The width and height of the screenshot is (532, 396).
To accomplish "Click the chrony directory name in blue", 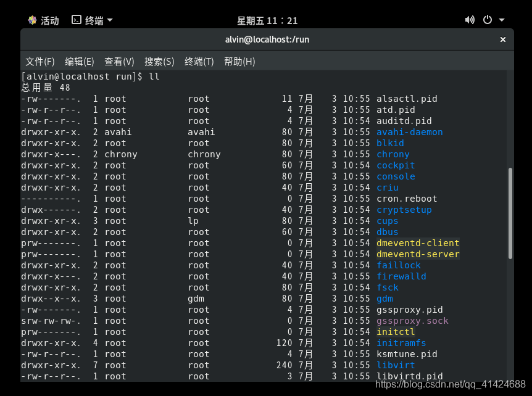I will click(x=393, y=155).
